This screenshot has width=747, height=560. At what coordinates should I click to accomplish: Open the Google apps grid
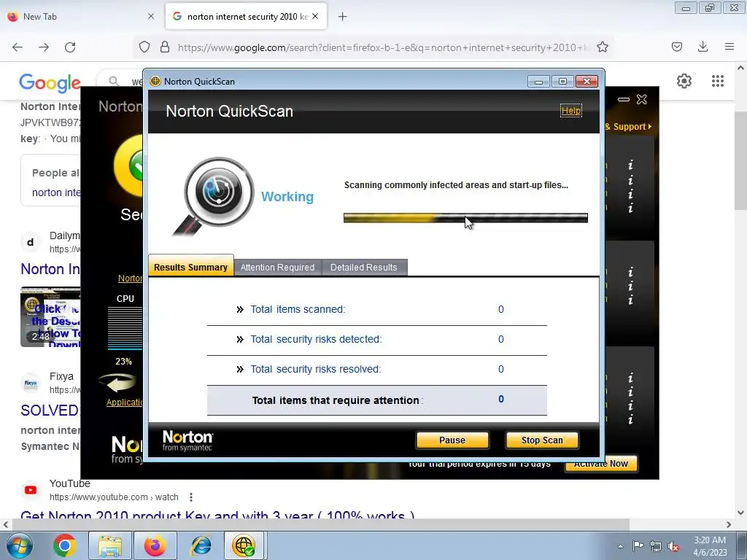[718, 81]
